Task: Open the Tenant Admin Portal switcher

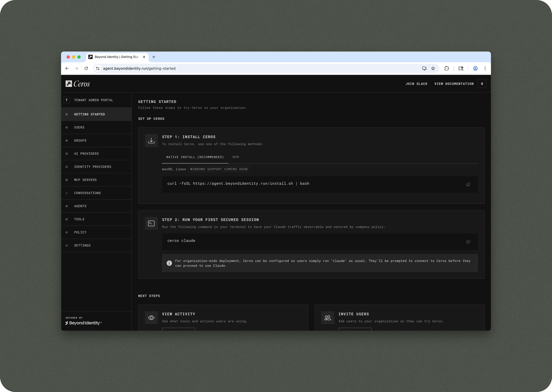Action: (x=93, y=100)
